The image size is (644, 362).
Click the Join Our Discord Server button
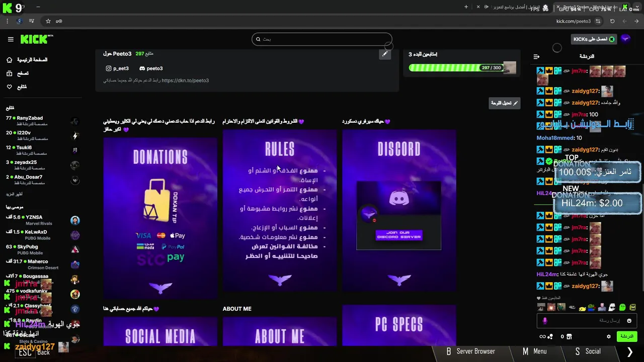coord(399,235)
